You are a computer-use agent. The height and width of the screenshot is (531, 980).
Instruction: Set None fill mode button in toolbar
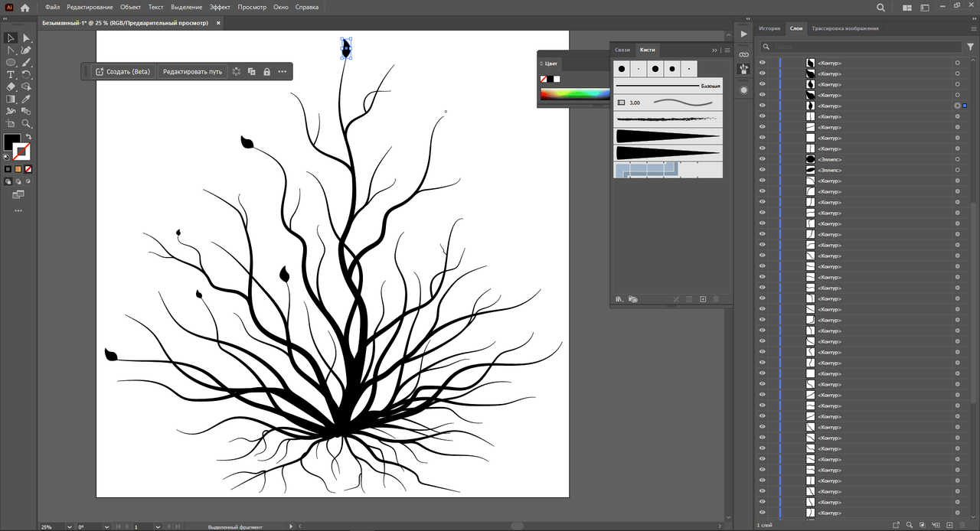click(28, 168)
